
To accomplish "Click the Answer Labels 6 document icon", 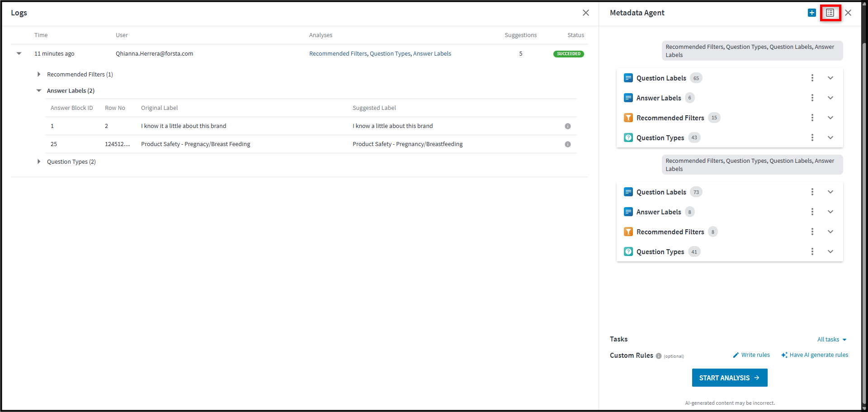I will pos(628,98).
